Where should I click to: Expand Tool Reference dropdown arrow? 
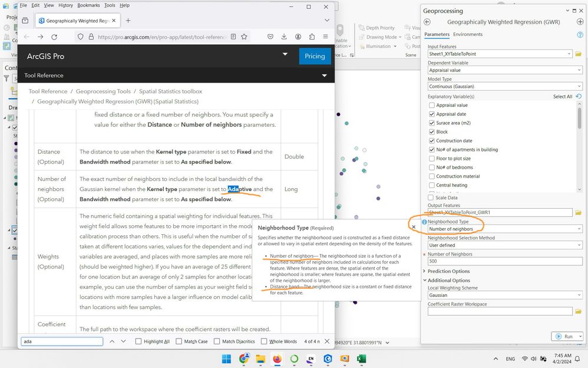click(325, 75)
